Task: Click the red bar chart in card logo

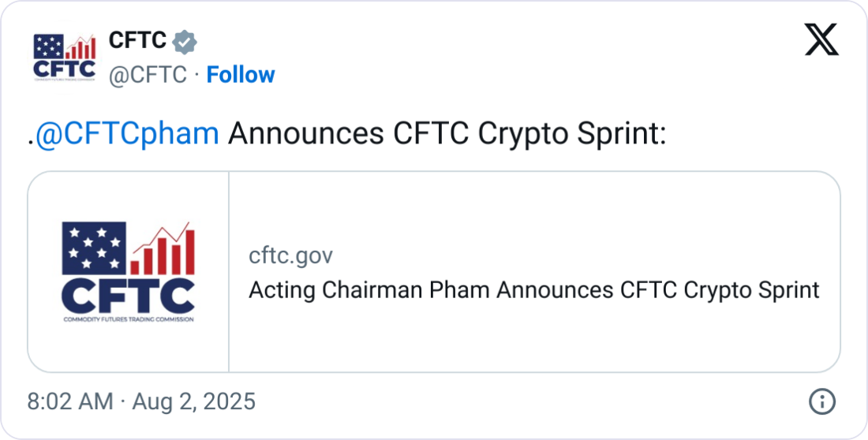Action: [x=163, y=250]
